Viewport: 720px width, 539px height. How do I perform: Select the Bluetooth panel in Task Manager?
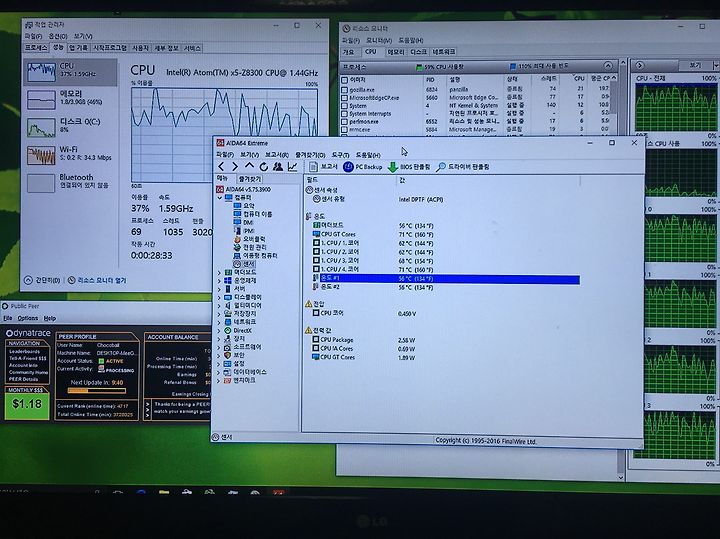tap(70, 183)
